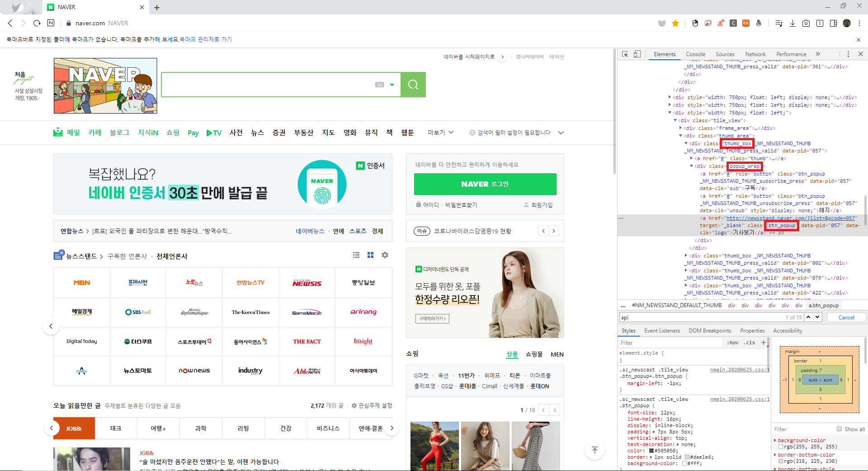Expand the padding shorthand triangle

coord(654,432)
